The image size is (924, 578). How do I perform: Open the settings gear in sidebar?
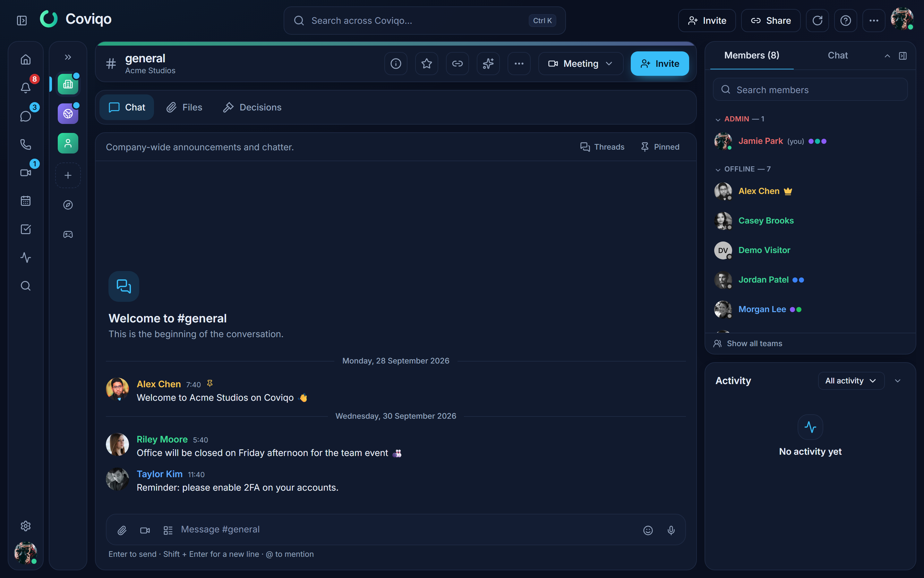coord(26,526)
